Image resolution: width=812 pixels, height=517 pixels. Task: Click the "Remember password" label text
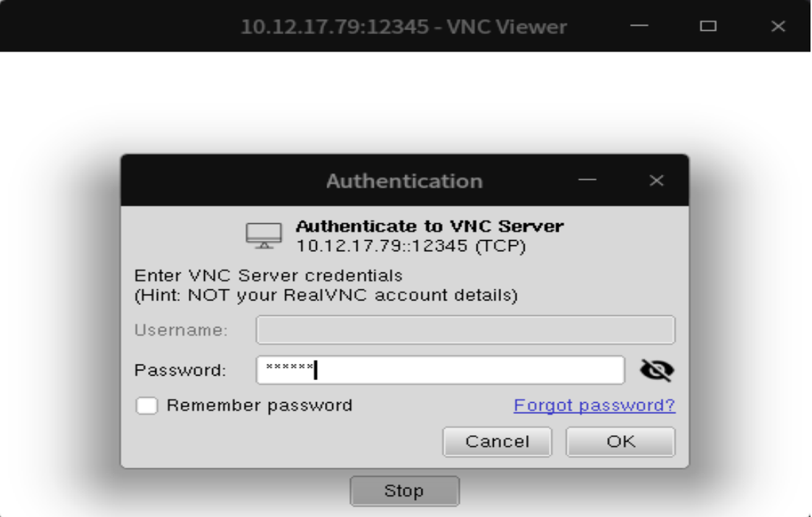click(x=259, y=406)
